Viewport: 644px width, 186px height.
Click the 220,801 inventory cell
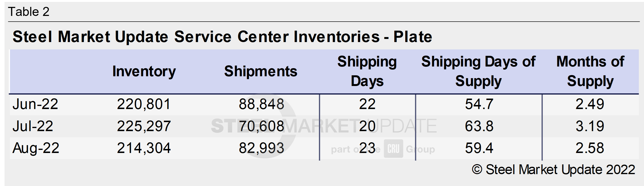click(x=144, y=104)
